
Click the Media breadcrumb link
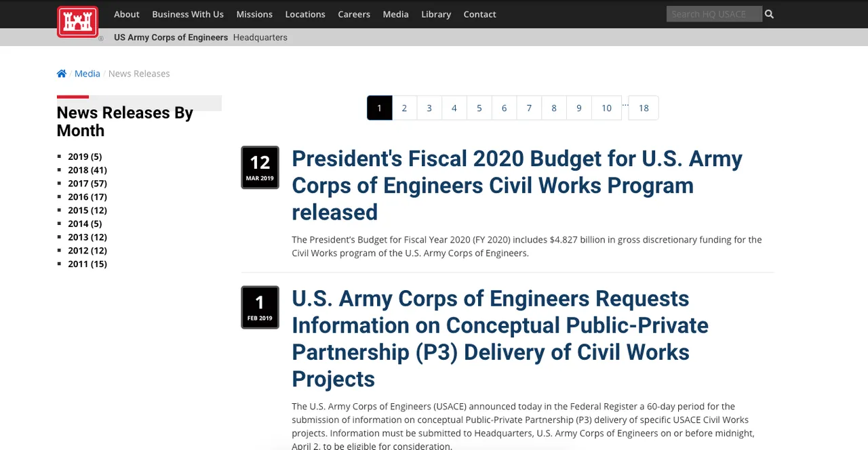coord(87,73)
